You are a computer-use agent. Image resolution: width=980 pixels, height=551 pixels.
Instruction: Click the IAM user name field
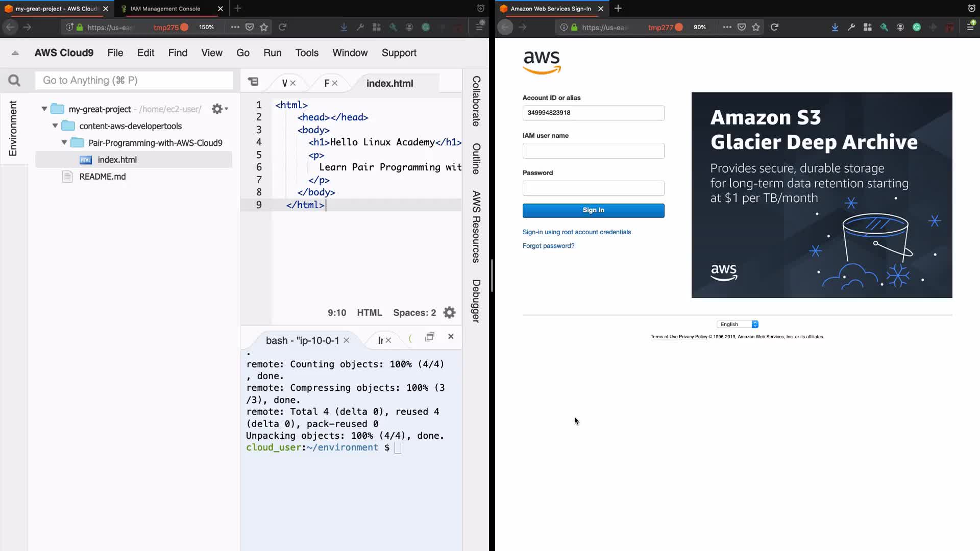click(x=593, y=151)
